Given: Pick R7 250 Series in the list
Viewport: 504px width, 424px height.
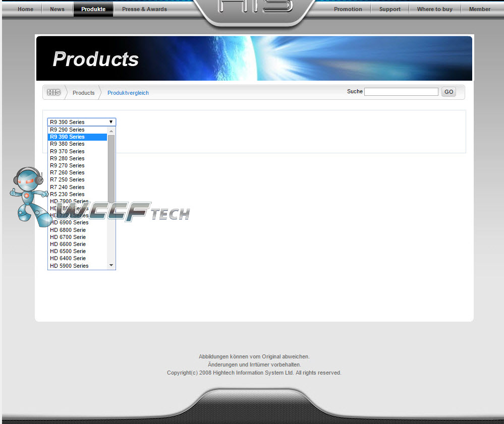Looking at the screenshot, I should (x=78, y=179).
